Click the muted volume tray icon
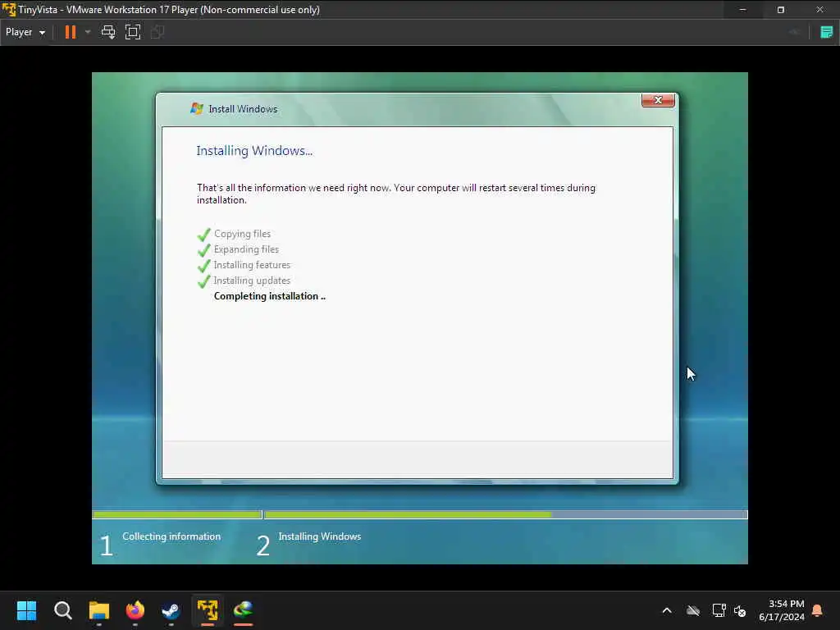 [741, 610]
